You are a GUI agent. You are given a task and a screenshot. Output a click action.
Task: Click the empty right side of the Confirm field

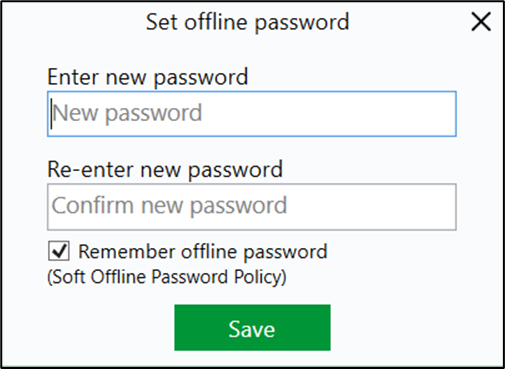[370, 207]
